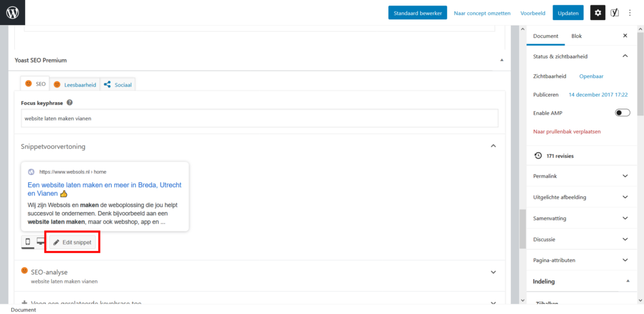The image size is (644, 314).
Task: Select the Document sidebar tab
Action: [x=545, y=36]
